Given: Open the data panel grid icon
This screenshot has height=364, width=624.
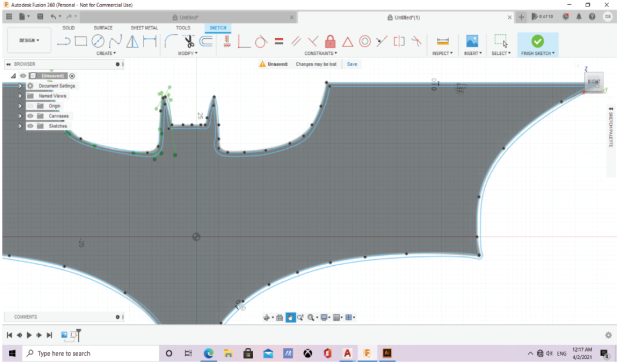Looking at the screenshot, I should pyautogui.click(x=9, y=16).
